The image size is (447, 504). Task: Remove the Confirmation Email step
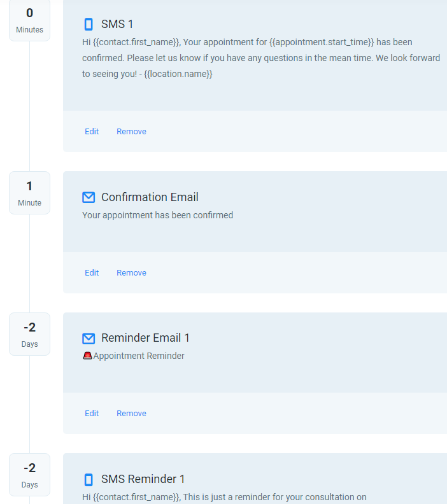point(131,272)
